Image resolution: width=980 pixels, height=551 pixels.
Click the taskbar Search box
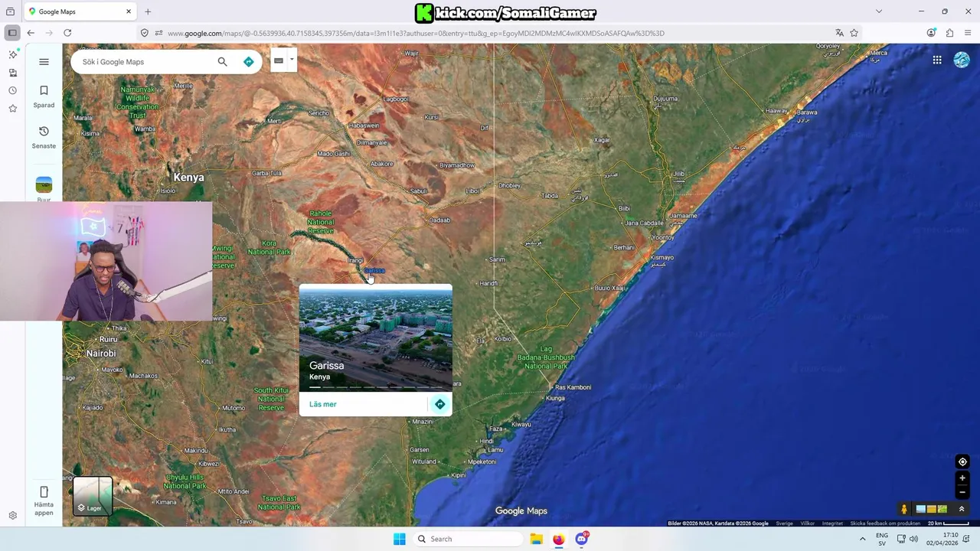[469, 539]
